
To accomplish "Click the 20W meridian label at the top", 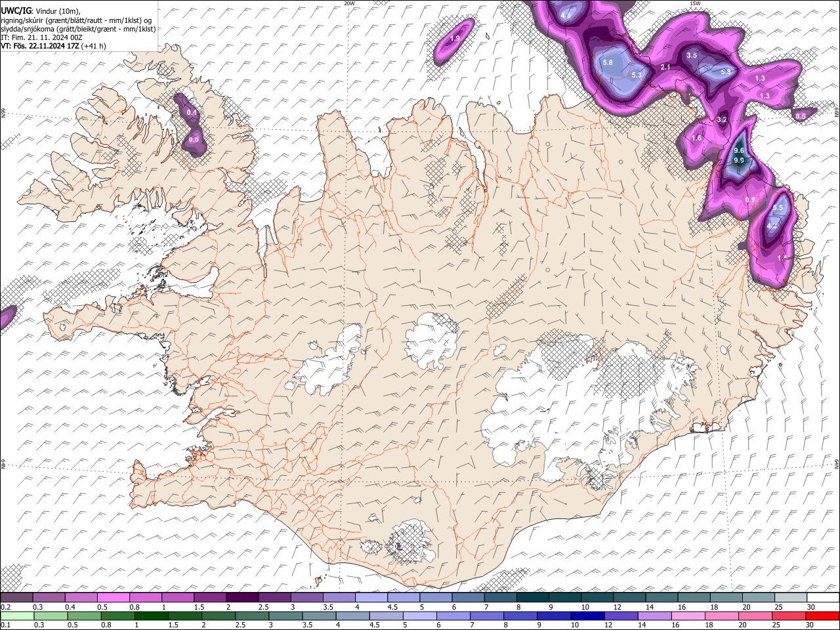I will coord(349,3).
